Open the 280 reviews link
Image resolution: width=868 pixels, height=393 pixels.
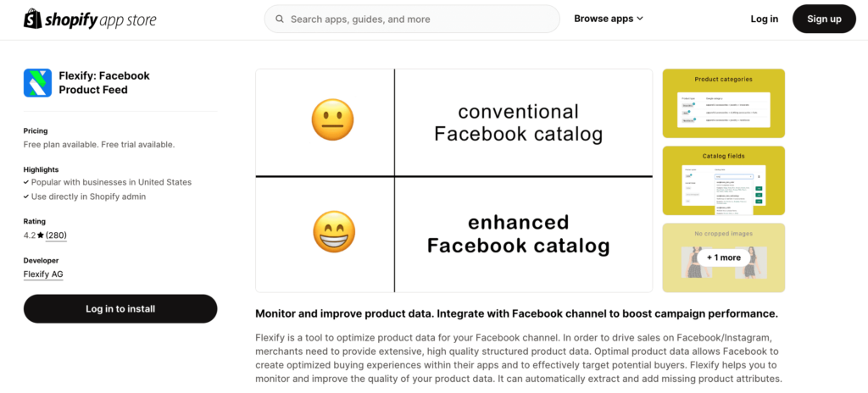pos(56,235)
